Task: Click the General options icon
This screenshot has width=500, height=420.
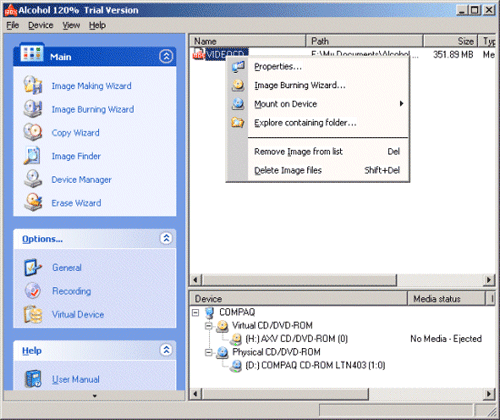Action: coord(33,267)
